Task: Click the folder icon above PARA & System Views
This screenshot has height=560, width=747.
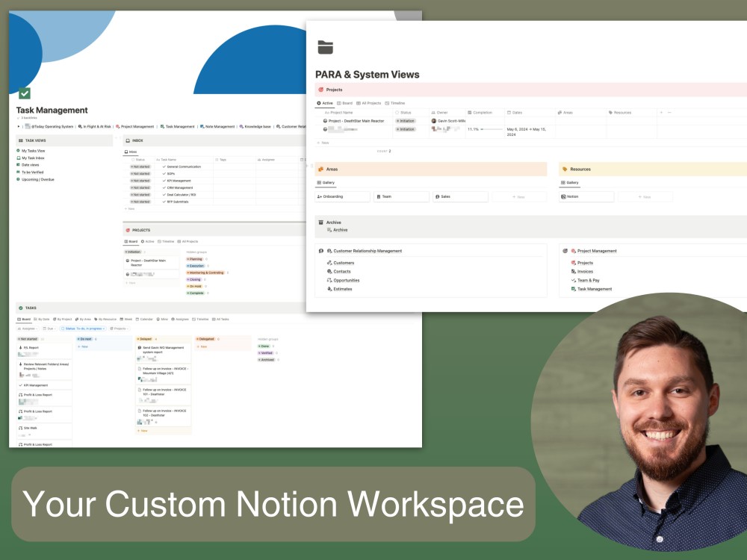Action: pos(324,46)
